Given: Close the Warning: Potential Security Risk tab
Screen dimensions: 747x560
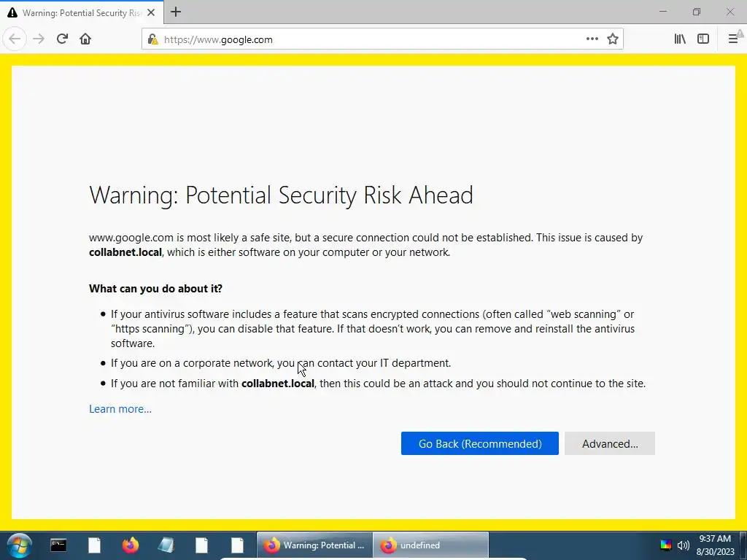Looking at the screenshot, I should [151, 13].
